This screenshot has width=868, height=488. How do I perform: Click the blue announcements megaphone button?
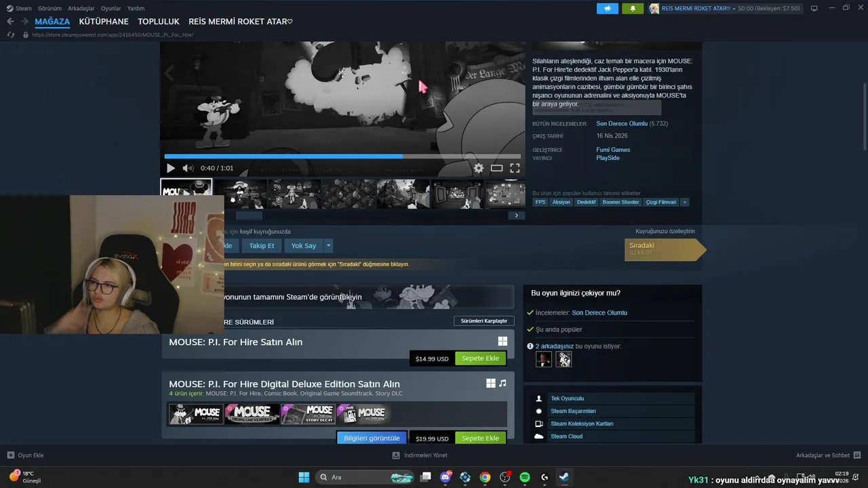click(x=608, y=8)
